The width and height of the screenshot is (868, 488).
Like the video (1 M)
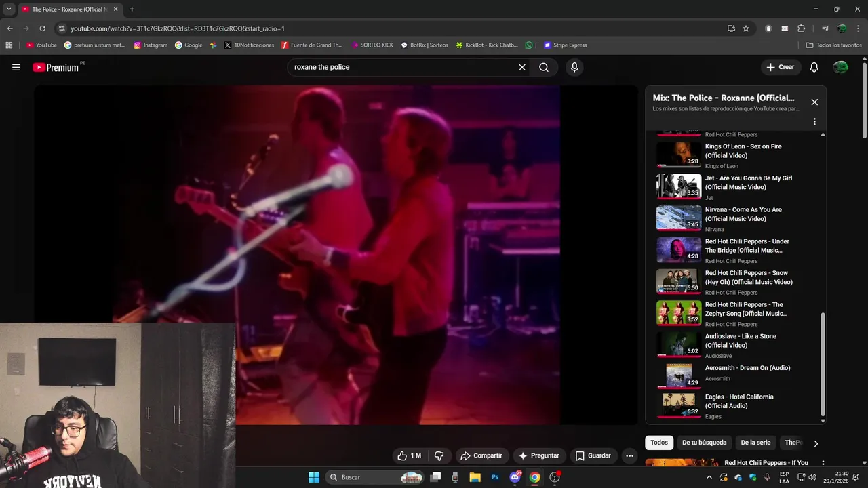(x=409, y=455)
